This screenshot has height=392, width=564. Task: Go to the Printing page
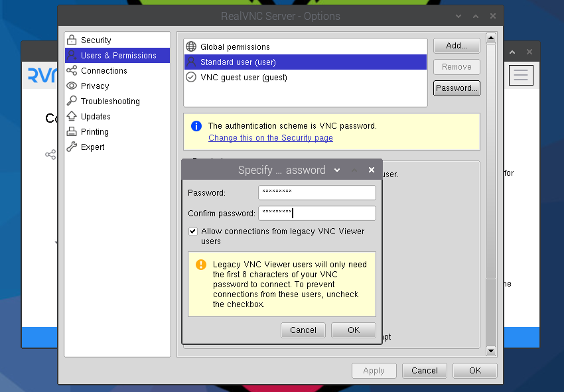pos(117,131)
